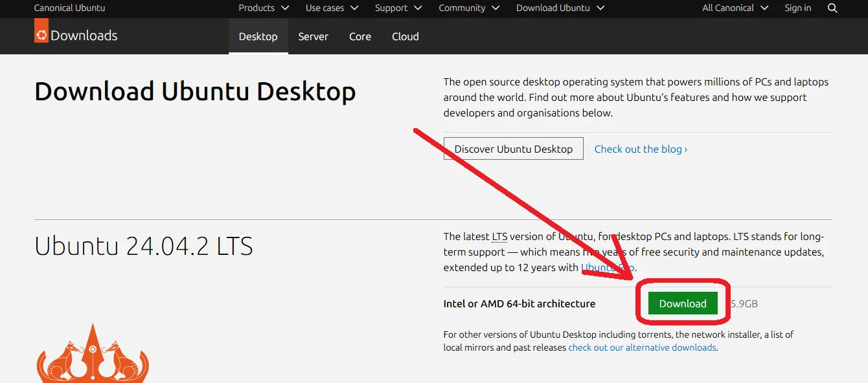Go to the Core tab
868x383 pixels.
360,37
